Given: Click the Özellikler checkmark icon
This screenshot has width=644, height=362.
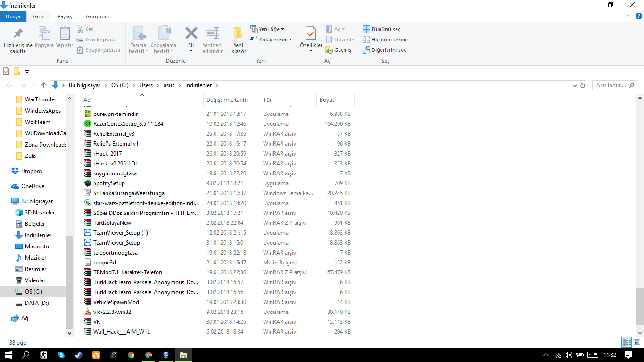Looking at the screenshot, I should 311,33.
